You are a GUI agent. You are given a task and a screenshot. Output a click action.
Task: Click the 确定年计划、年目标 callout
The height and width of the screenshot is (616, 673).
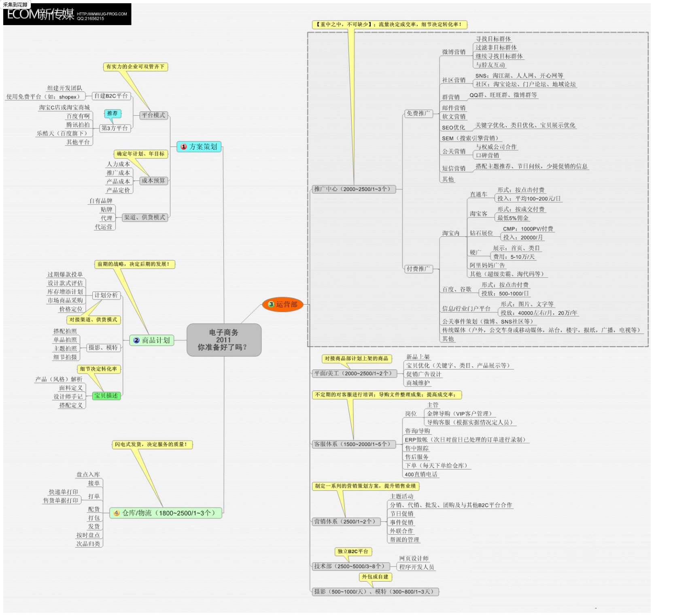tap(141, 154)
